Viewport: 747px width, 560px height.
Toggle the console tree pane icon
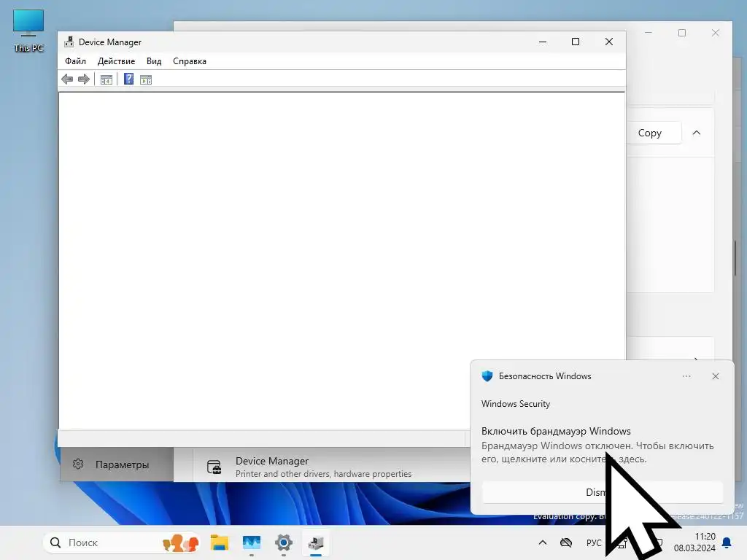point(107,79)
